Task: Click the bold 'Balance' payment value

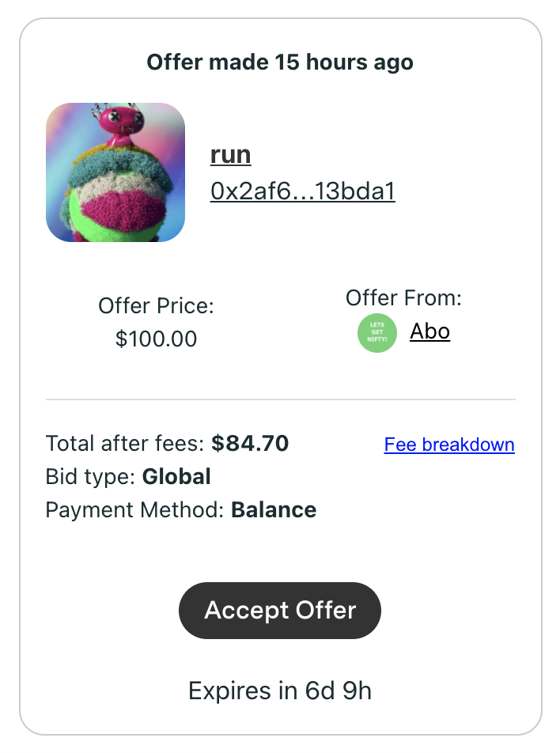Action: [274, 510]
